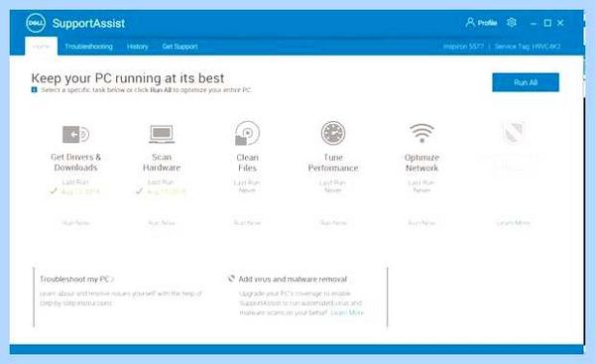Click the Optimize Network label
Viewport: 595px width, 364px height.
pyautogui.click(x=421, y=163)
